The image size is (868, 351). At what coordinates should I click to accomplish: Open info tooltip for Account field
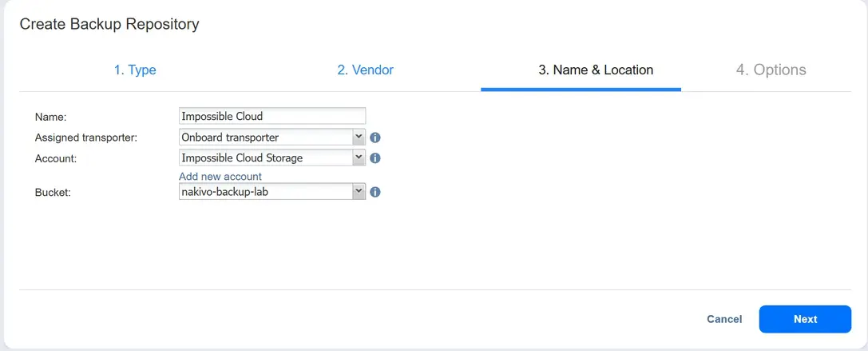[375, 158]
